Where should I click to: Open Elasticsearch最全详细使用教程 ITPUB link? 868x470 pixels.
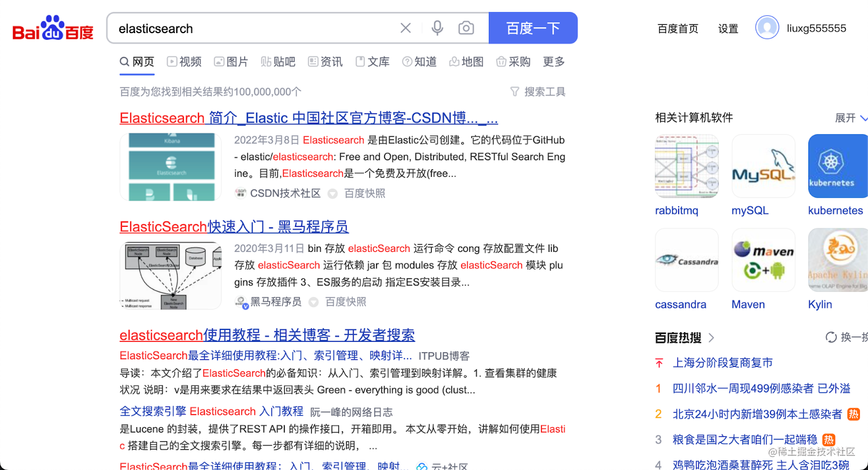[266, 355]
